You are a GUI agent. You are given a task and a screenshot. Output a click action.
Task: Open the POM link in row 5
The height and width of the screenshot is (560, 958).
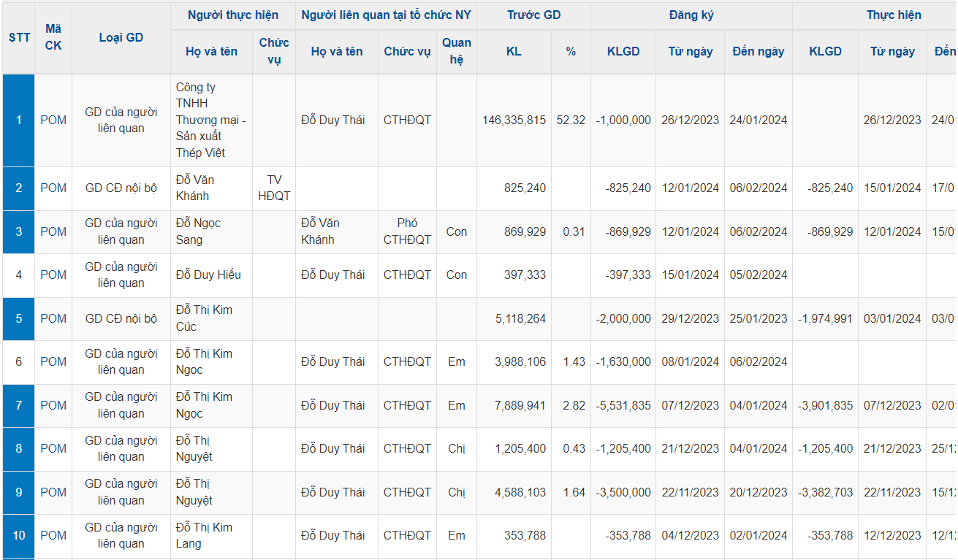click(53, 318)
